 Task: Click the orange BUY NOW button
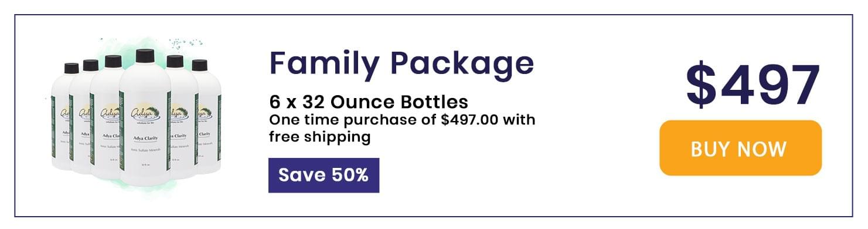pyautogui.click(x=740, y=148)
